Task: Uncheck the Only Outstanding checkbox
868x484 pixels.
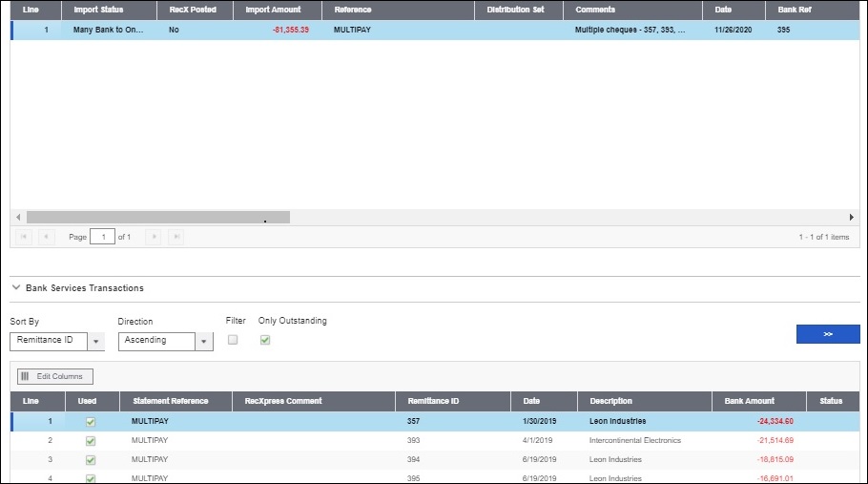Action: [x=265, y=340]
